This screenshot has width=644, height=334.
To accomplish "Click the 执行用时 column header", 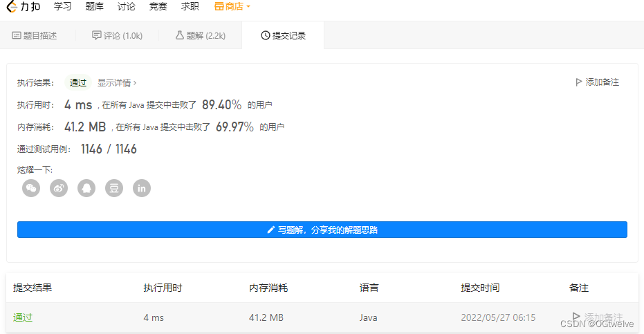I will click(163, 288).
